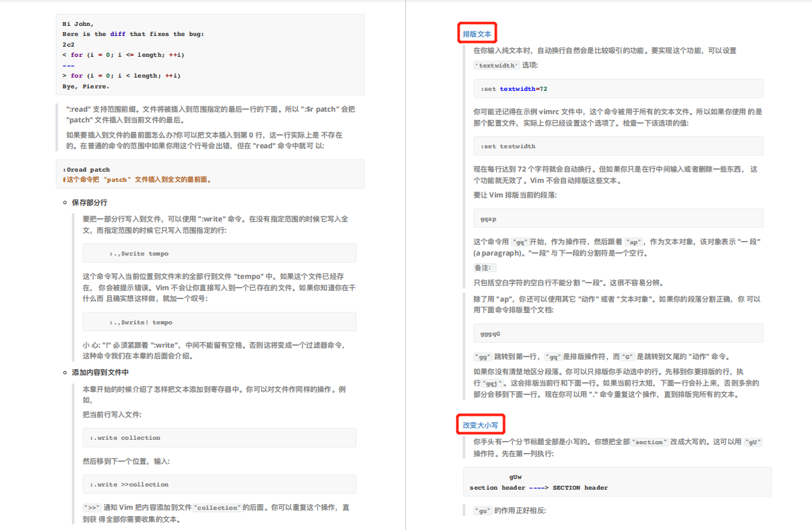The width and height of the screenshot is (812, 530).
Task: Click the 'Bye, Pierre.' closing line
Action: coord(86,86)
